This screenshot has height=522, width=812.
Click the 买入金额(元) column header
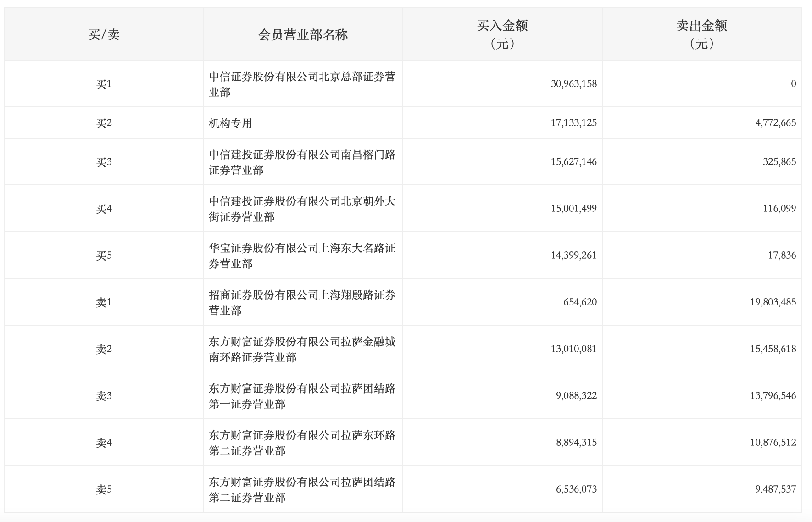coord(502,34)
